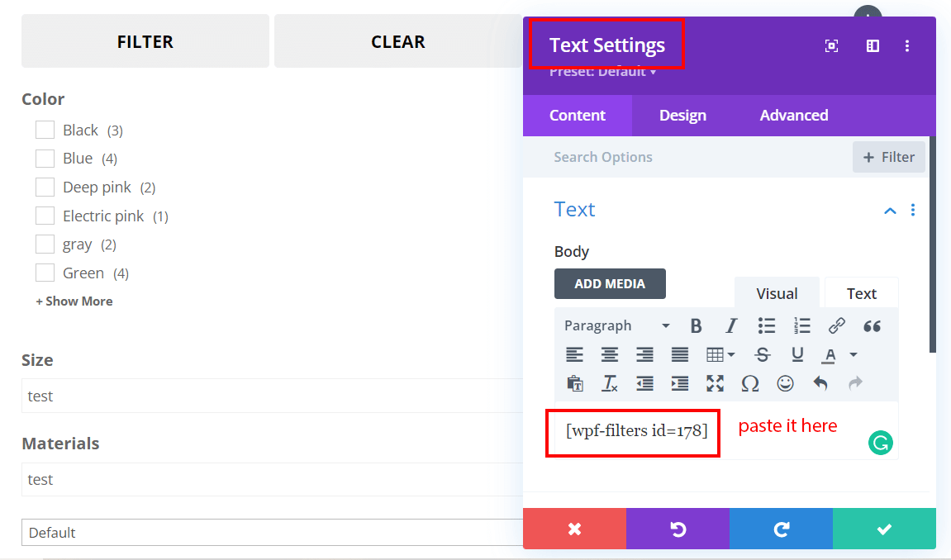Align text right
Image resolution: width=951 pixels, height=560 pixels.
pyautogui.click(x=644, y=354)
